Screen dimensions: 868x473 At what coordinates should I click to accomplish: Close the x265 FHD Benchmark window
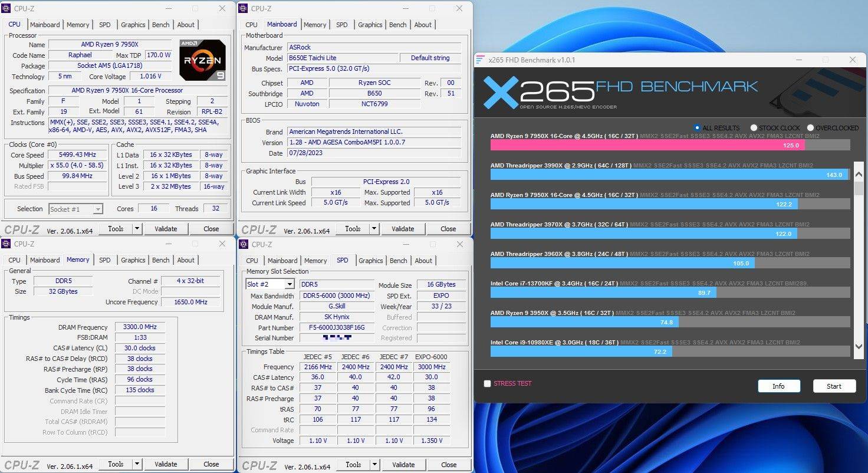click(x=852, y=60)
